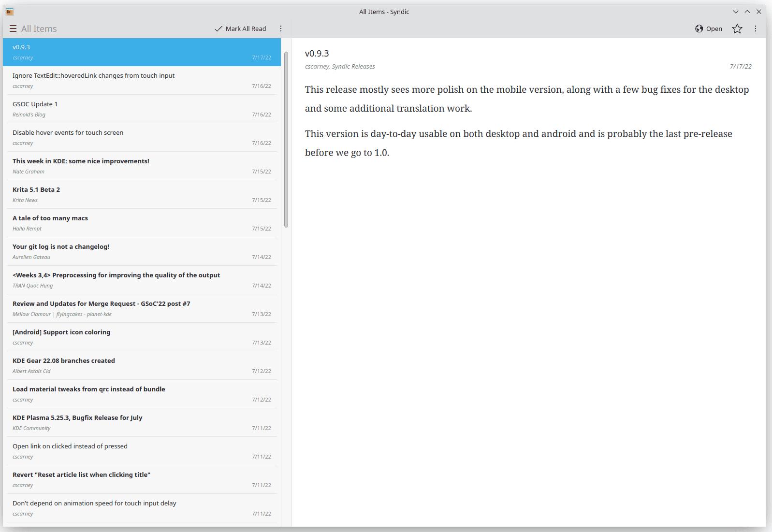Screen dimensions: 772x532
Task: Click the 7/17/22 date in reading pane
Action: 741,67
